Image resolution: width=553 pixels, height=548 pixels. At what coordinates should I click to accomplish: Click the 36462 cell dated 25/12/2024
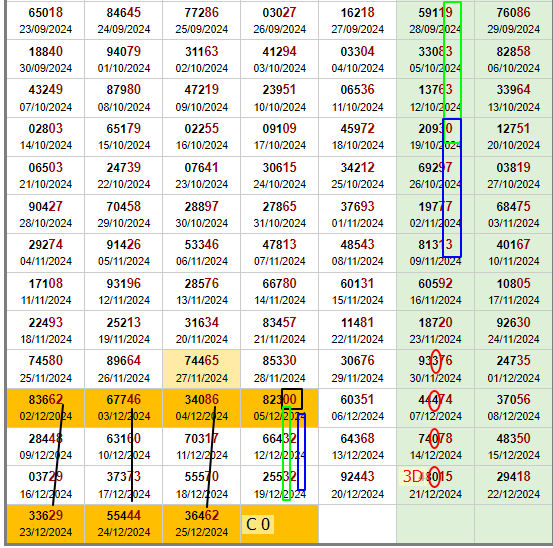coord(201,524)
